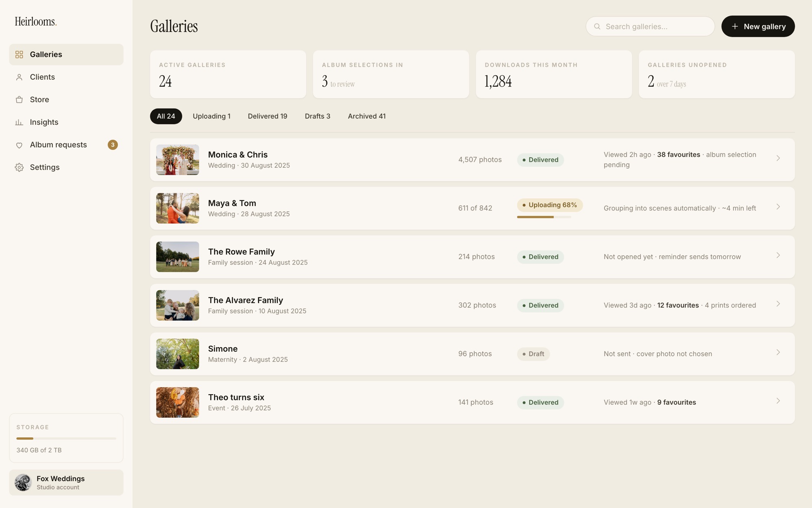The height and width of the screenshot is (508, 812).
Task: Open the Theo turns six thumbnail
Action: pos(177,402)
